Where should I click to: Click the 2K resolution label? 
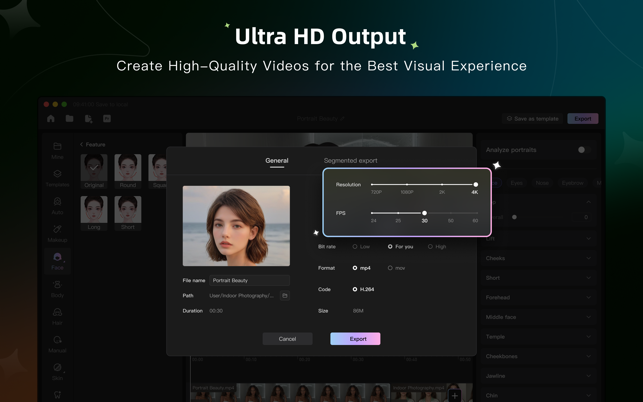point(442,192)
